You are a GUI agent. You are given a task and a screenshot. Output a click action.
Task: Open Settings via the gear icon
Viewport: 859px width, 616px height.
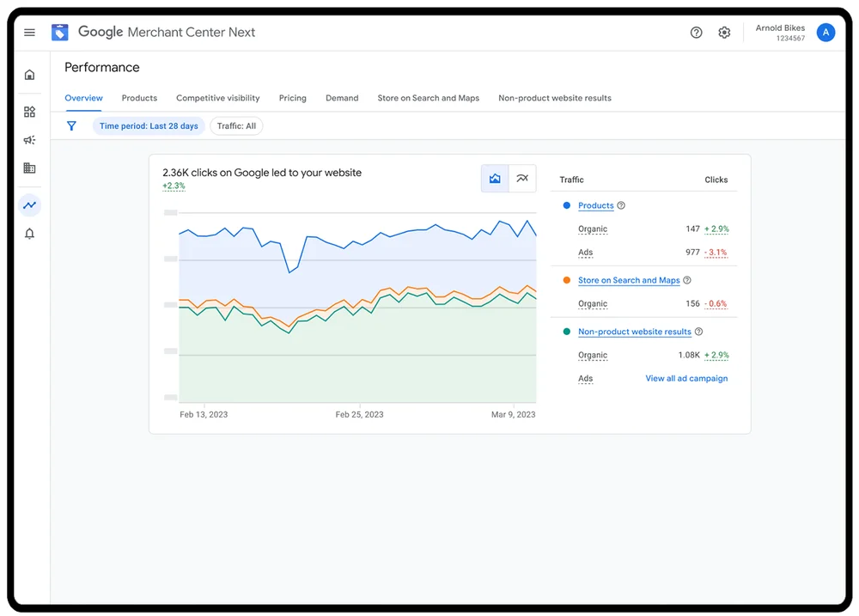724,32
